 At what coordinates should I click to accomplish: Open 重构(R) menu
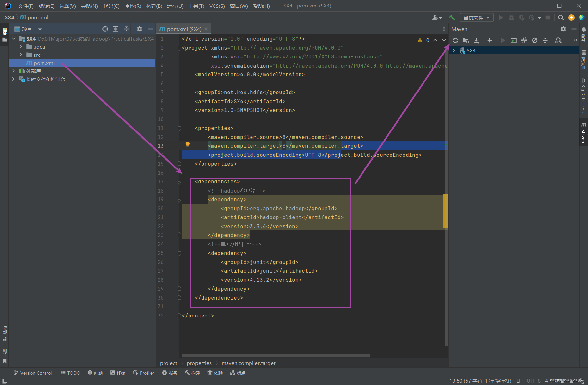click(133, 6)
